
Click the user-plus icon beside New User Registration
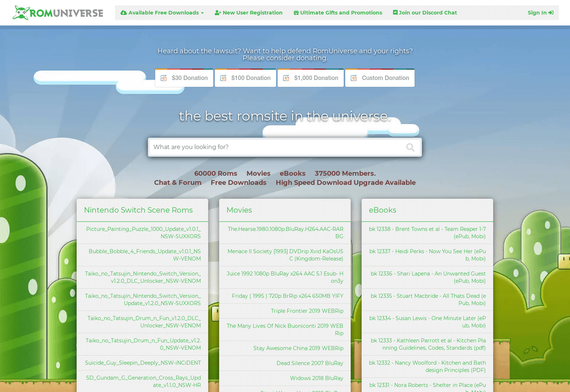click(218, 13)
